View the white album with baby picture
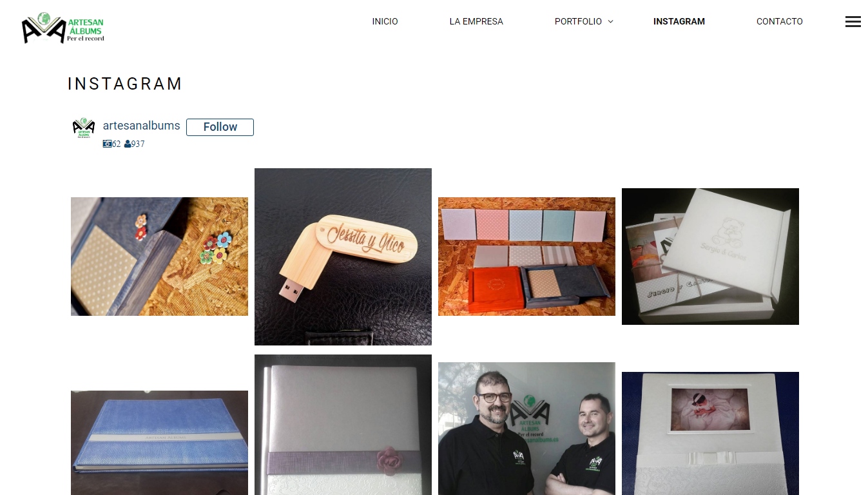Screen dimensions: 868x495 pos(710,433)
